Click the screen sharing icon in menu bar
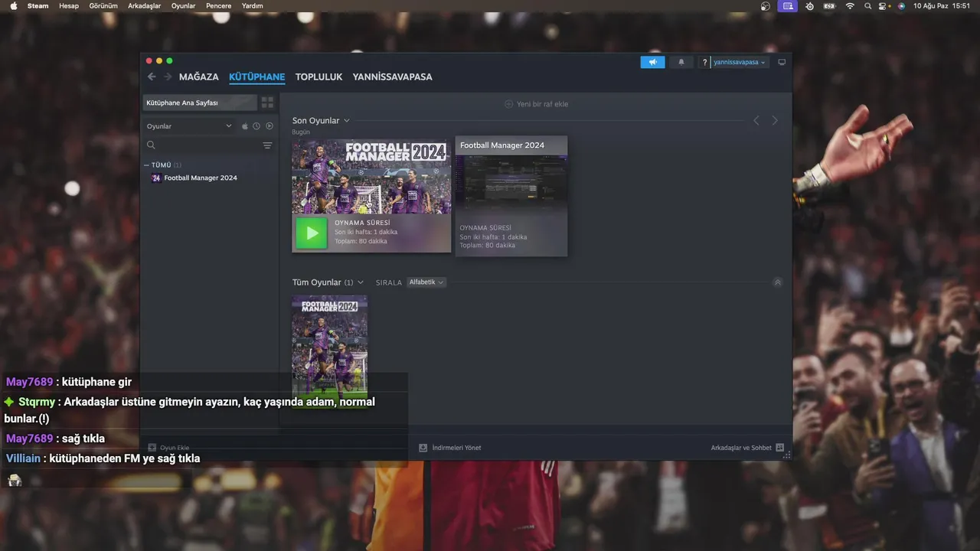The width and height of the screenshot is (980, 551). [787, 6]
